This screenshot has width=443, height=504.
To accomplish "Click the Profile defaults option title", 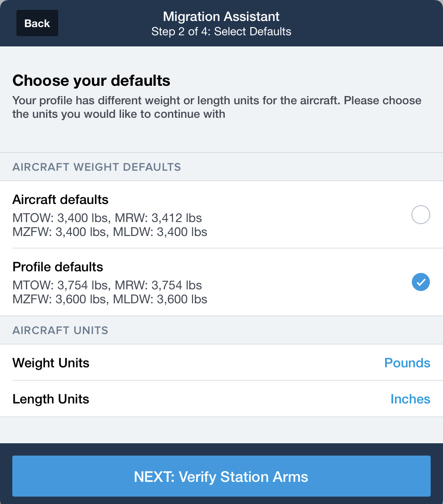I will point(58,267).
